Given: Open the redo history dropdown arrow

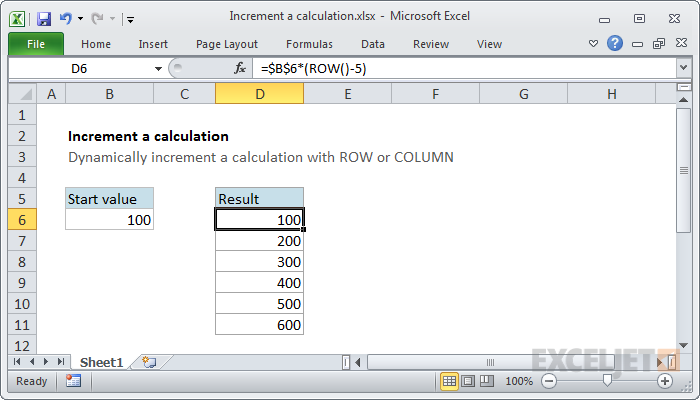Looking at the screenshot, I should coord(112,19).
